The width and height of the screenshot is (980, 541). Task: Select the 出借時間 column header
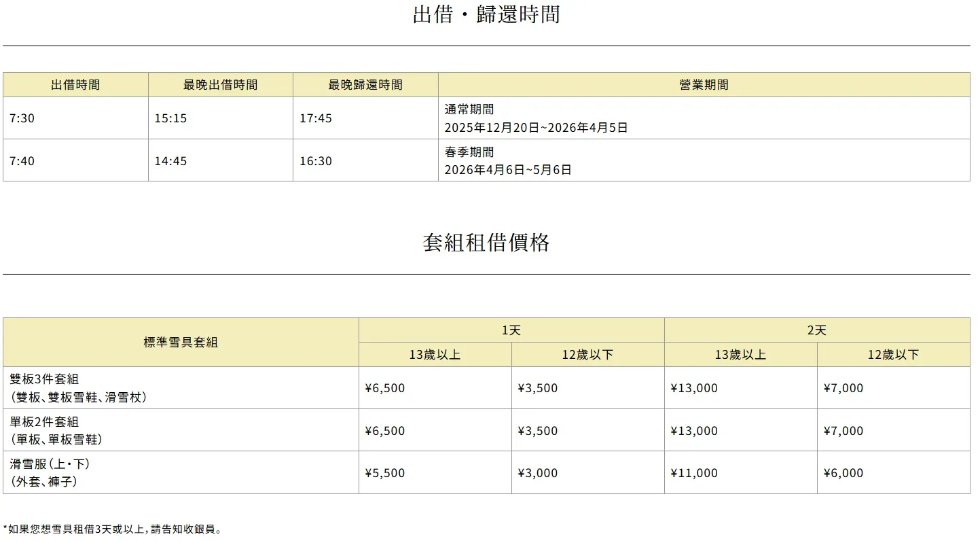[x=75, y=85]
